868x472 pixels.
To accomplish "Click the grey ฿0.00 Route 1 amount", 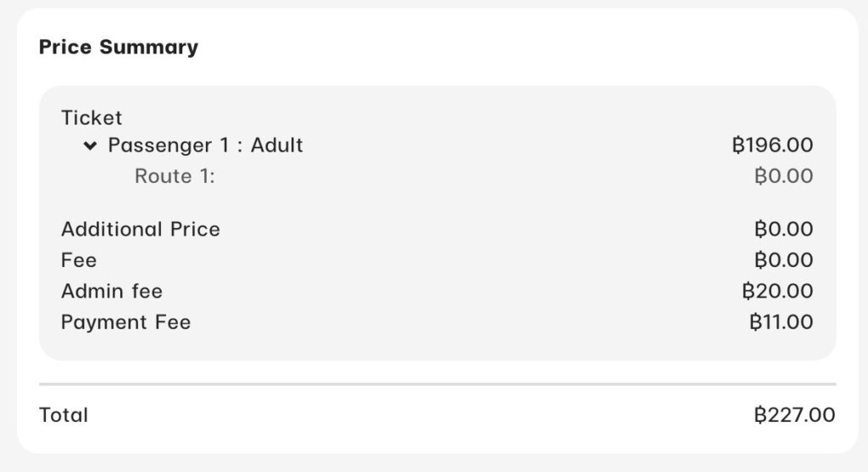I will pos(783,176).
